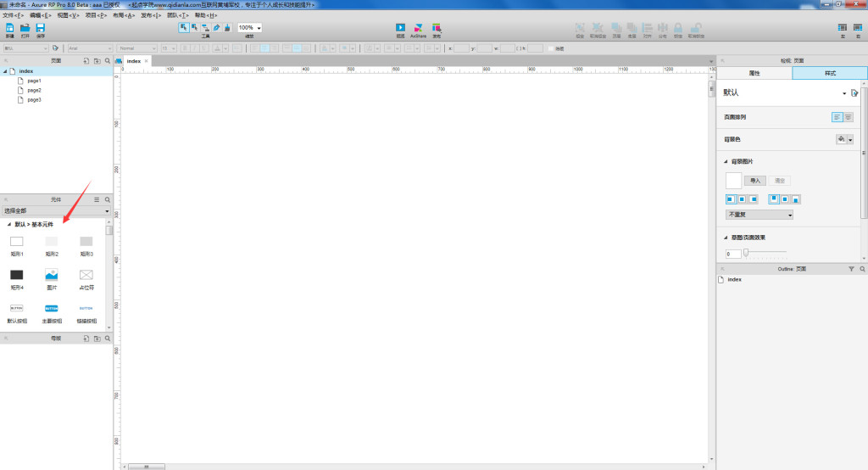868x470 pixels.
Task: Align background image horizontally right
Action: tap(753, 199)
